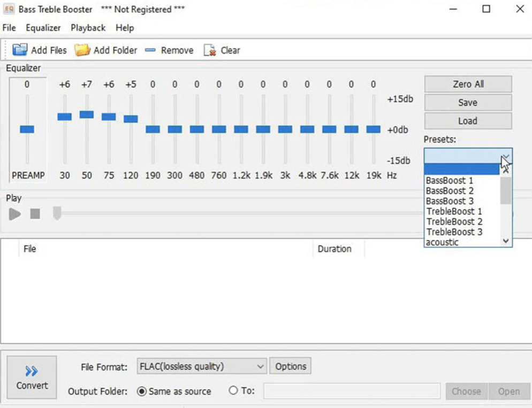Click the 120 Hz band slider handle

click(x=131, y=119)
